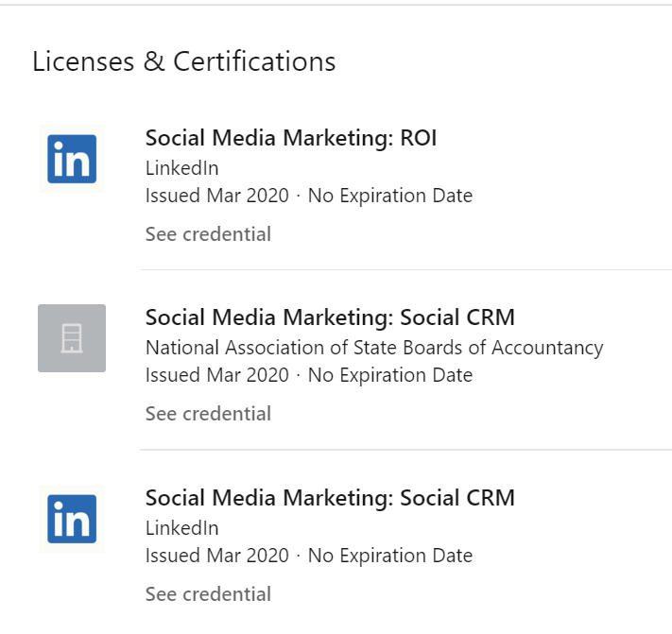Open the Social CRM title issued by LinkedIn

[x=330, y=498]
